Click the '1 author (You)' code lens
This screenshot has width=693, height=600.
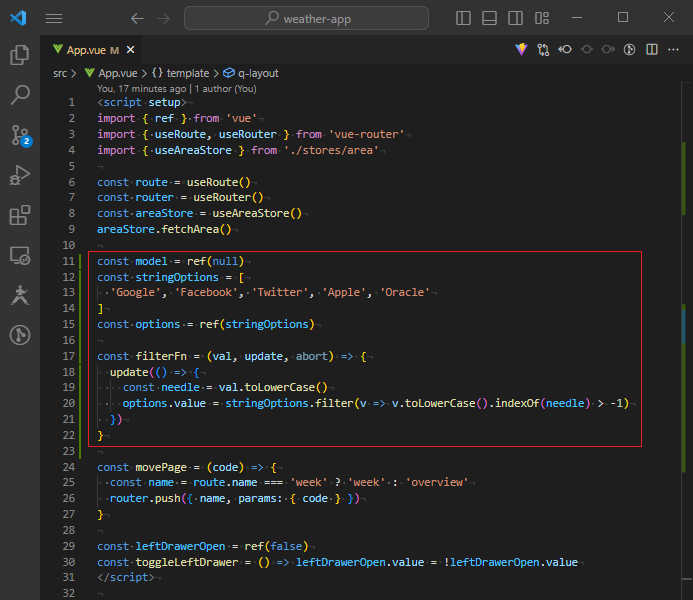coord(226,89)
